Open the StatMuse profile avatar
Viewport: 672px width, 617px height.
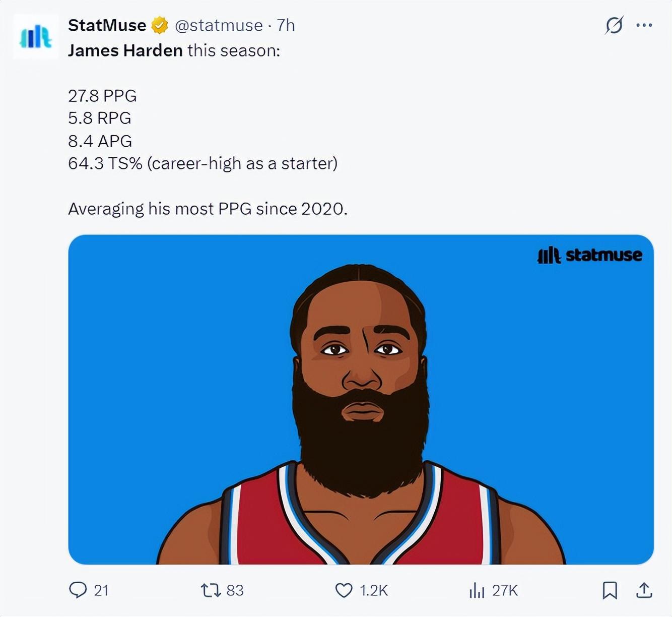click(x=35, y=37)
